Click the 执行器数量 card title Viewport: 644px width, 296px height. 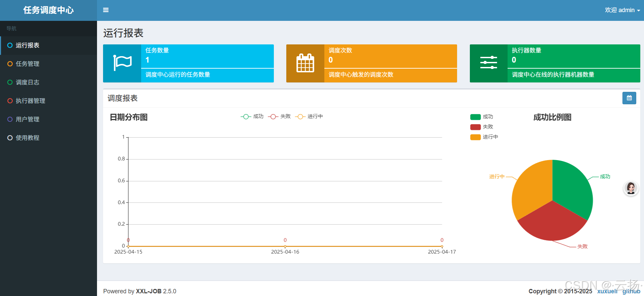click(526, 50)
